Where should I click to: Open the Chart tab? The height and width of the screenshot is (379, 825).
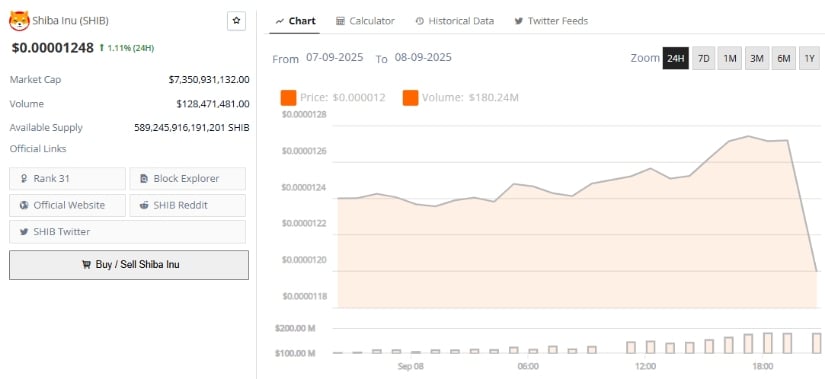pos(295,21)
